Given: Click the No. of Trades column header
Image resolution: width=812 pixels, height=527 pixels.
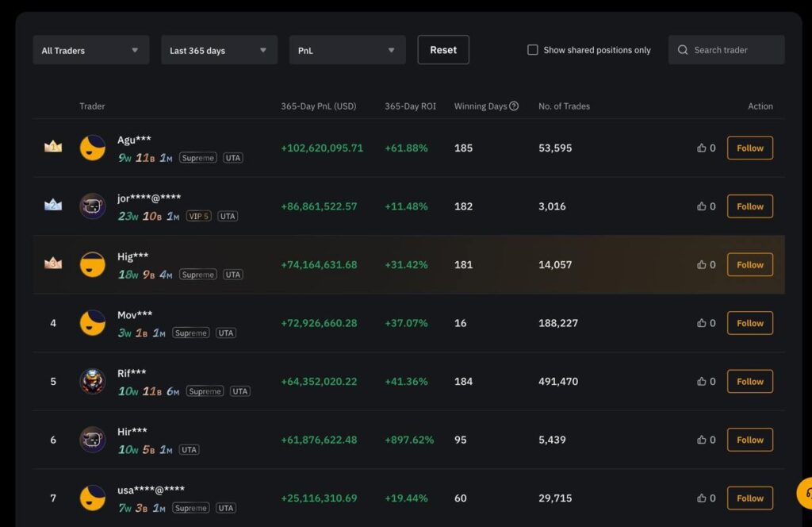Looking at the screenshot, I should (564, 106).
